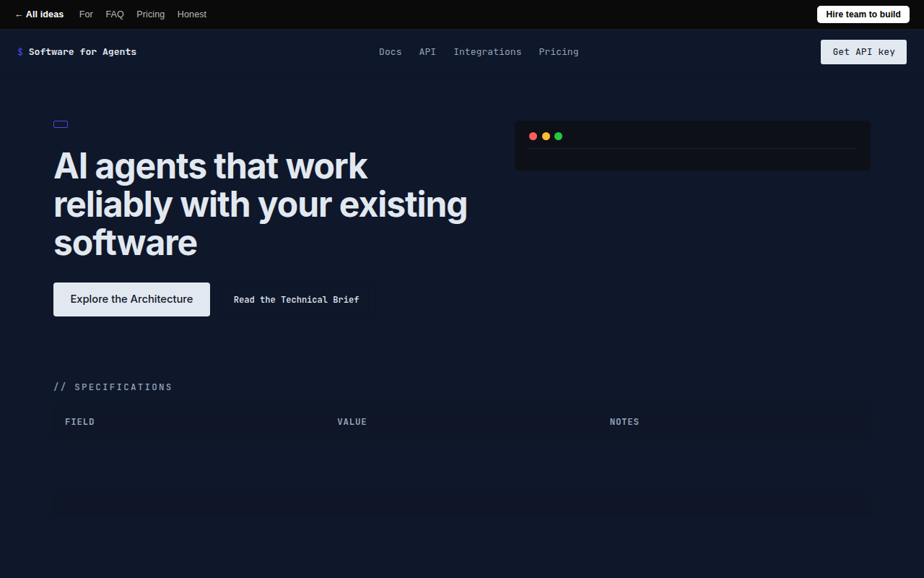This screenshot has height=578, width=924.
Task: Open Software for Agents home link
Action: tap(82, 52)
